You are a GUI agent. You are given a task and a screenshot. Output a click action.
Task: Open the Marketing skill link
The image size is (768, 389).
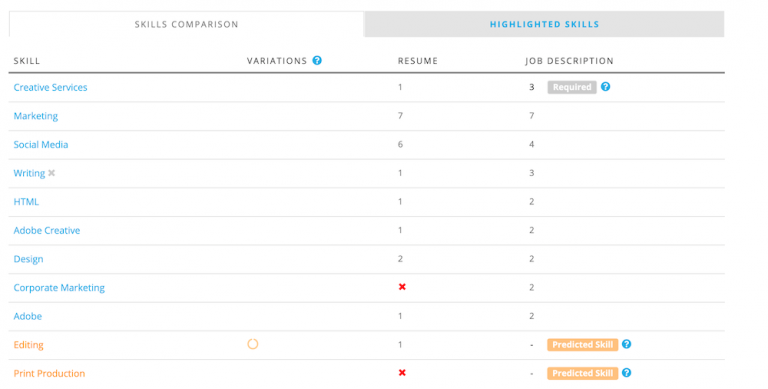36,116
